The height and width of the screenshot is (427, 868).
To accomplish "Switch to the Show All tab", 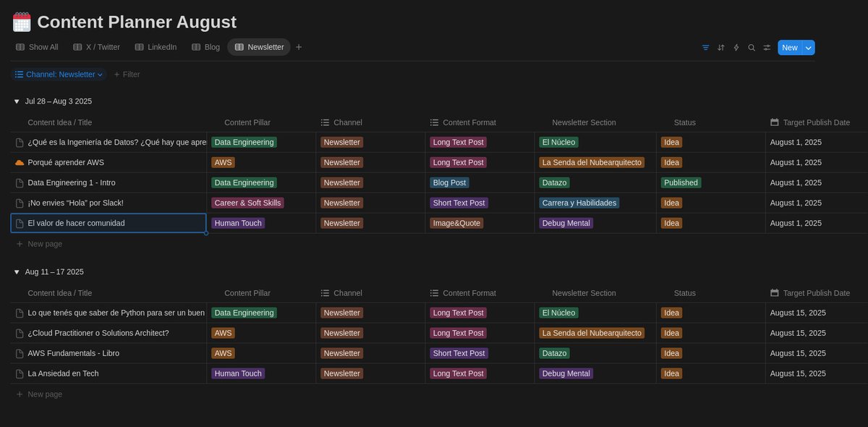I will (37, 47).
